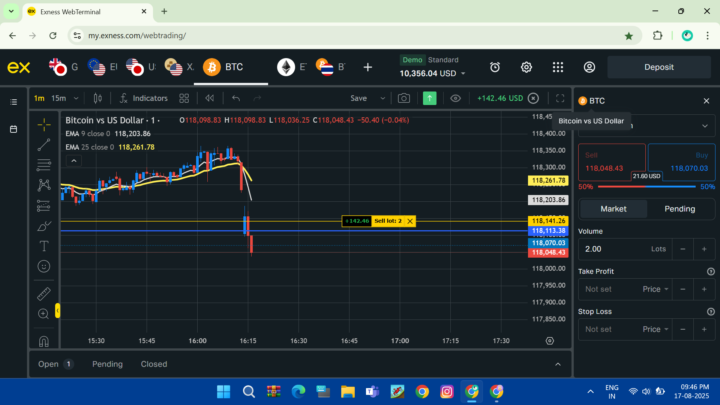Open the chart candle style selector
The width and height of the screenshot is (720, 405).
point(98,98)
